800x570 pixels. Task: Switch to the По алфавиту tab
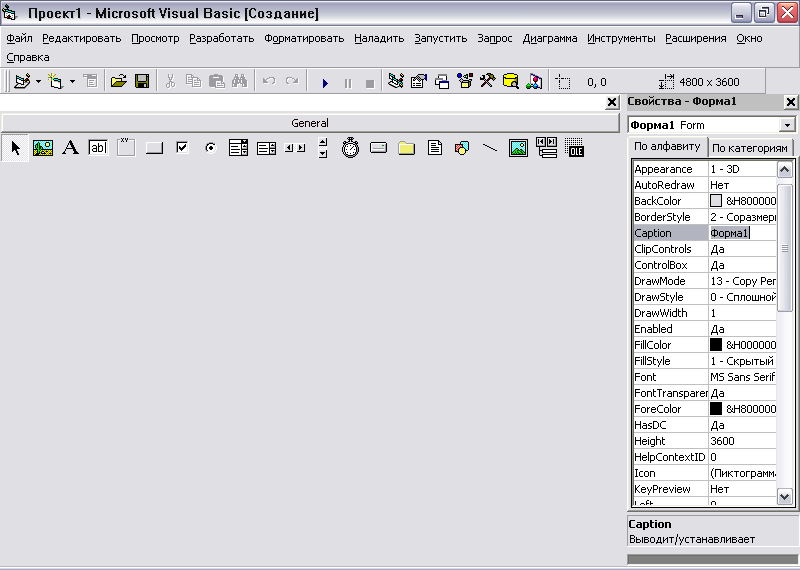667,146
